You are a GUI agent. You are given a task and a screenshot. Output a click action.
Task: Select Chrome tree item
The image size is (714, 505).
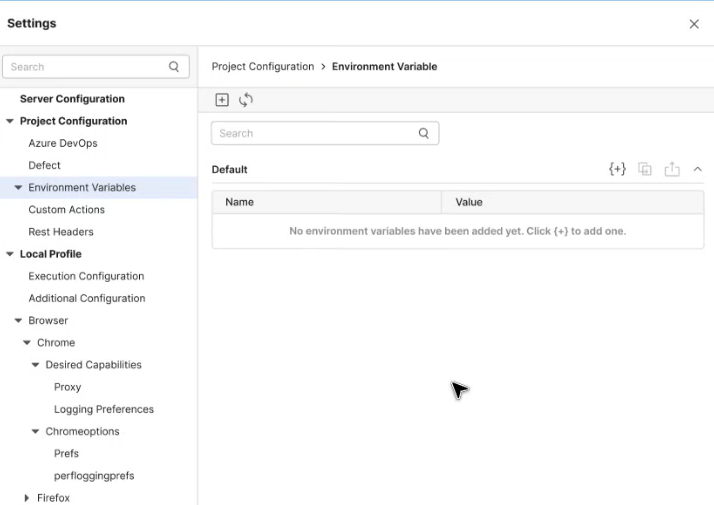click(x=56, y=343)
